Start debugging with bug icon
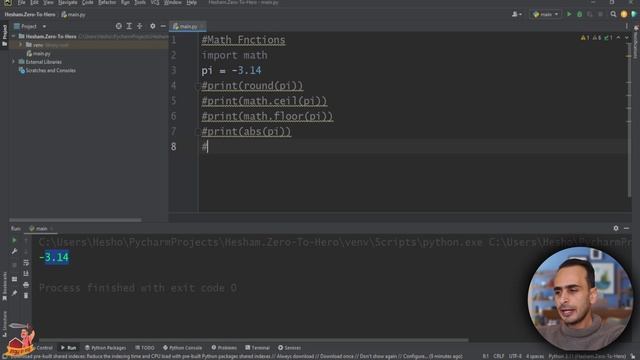Screen dimensions: 640x360 pos(579,14)
